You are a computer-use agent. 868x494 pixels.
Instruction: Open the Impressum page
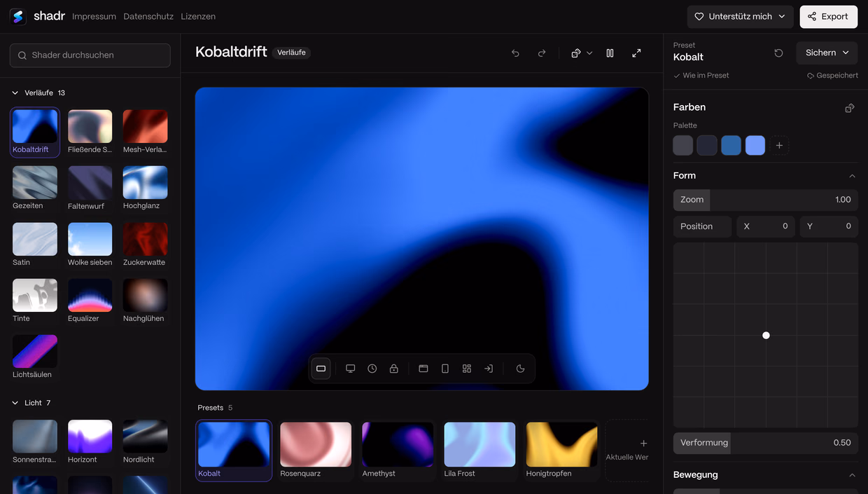[94, 16]
